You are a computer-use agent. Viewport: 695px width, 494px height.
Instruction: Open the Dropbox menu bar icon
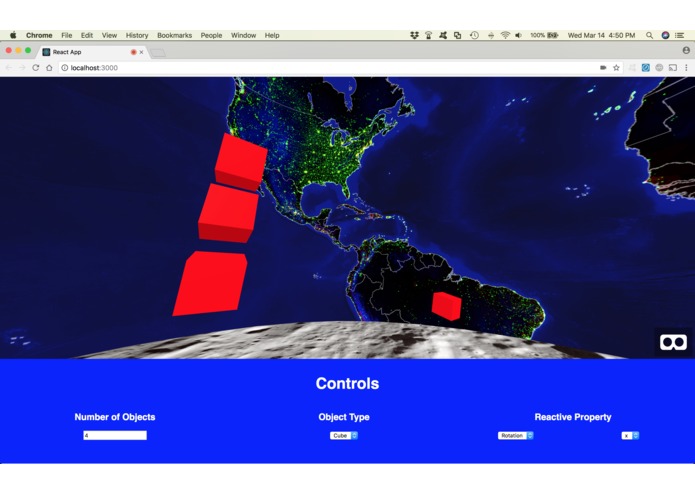pos(414,35)
